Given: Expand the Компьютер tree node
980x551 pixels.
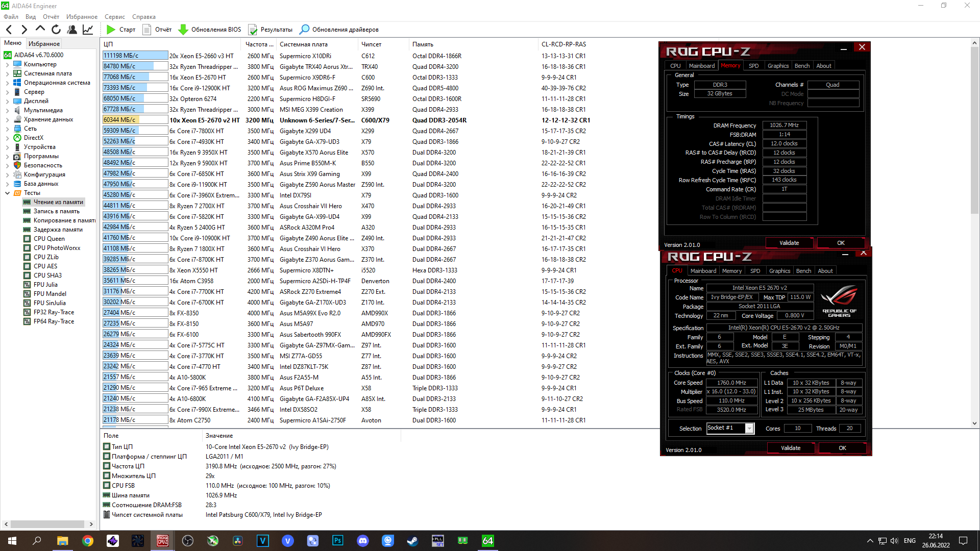Looking at the screenshot, I should [x=7, y=65].
